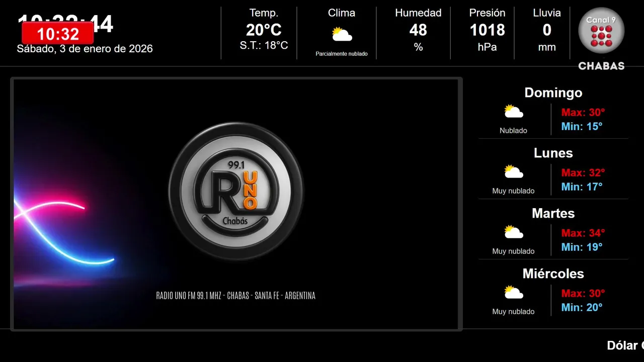Screen dimensions: 644x362
Task: Click the Radio Uno FM 99.1 MHz caption
Action: click(x=236, y=296)
